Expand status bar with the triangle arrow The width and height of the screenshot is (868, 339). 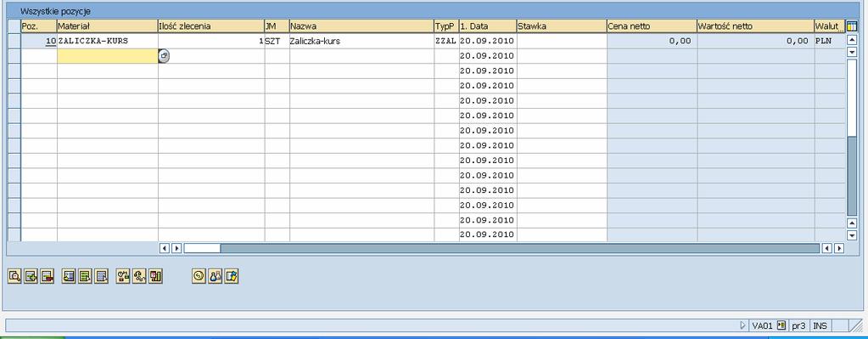(743, 325)
